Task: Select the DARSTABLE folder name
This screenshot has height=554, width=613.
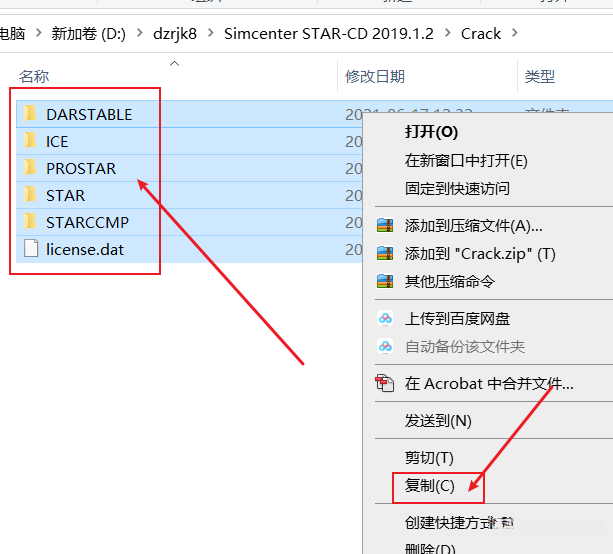Action: point(89,115)
